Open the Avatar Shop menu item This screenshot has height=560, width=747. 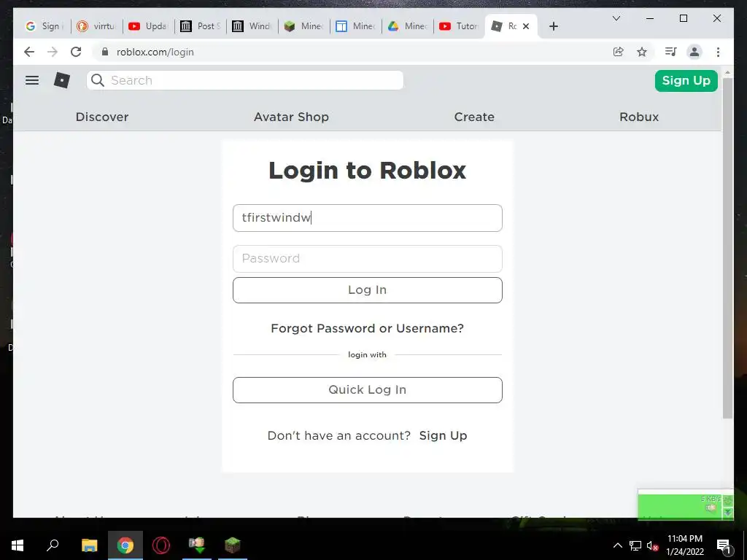(291, 117)
